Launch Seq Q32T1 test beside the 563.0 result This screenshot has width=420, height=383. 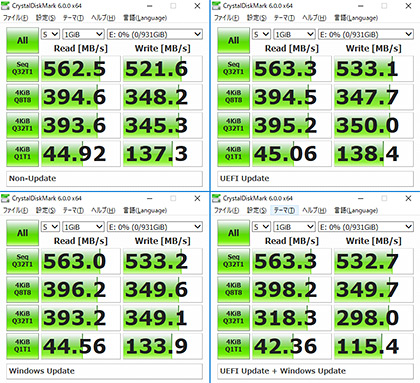[x=22, y=261]
